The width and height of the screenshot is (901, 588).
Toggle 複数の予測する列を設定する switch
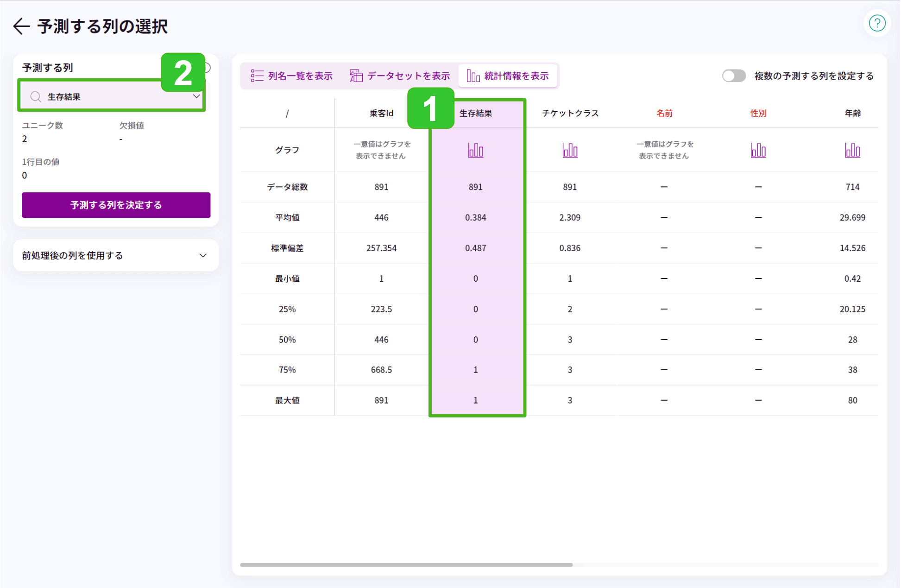tap(733, 76)
